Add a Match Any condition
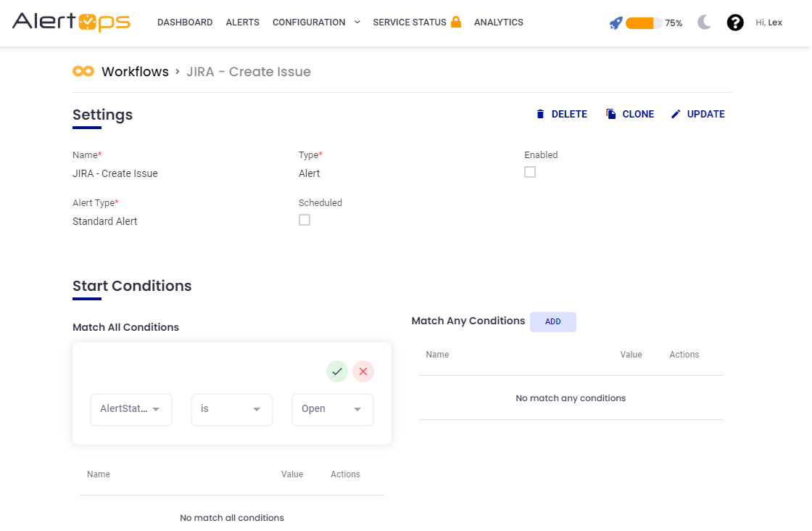Image resolution: width=812 pixels, height=531 pixels. (x=552, y=321)
